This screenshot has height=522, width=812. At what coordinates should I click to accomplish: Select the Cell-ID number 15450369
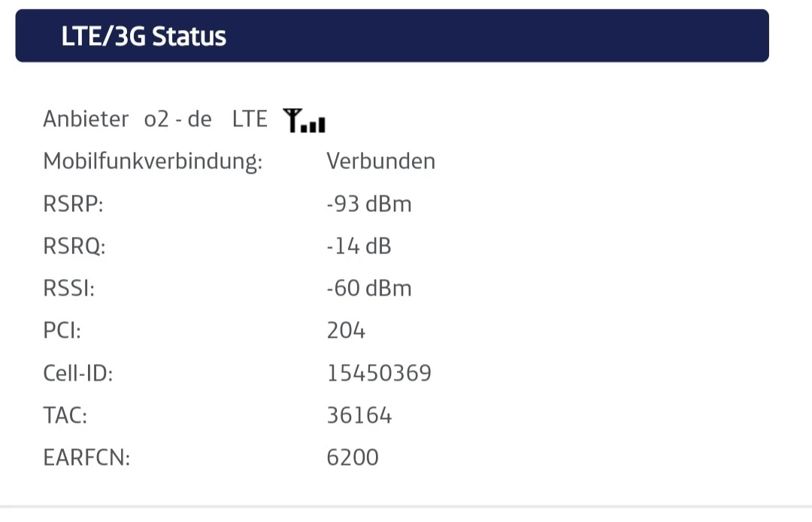click(379, 373)
